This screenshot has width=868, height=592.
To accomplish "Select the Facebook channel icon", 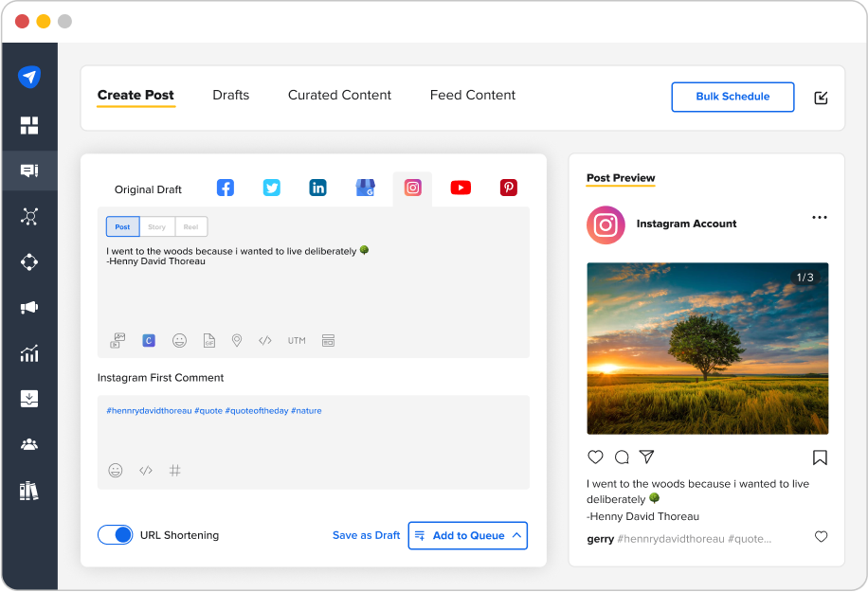I will click(x=225, y=188).
